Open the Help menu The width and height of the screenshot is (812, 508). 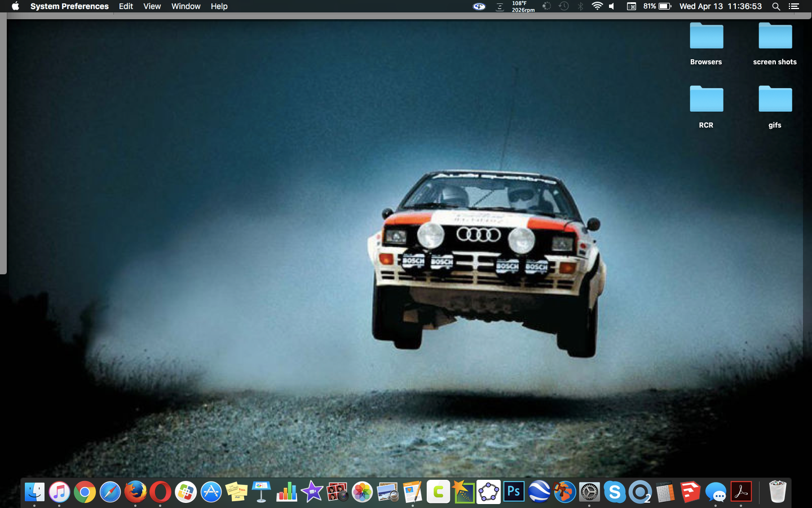(219, 6)
